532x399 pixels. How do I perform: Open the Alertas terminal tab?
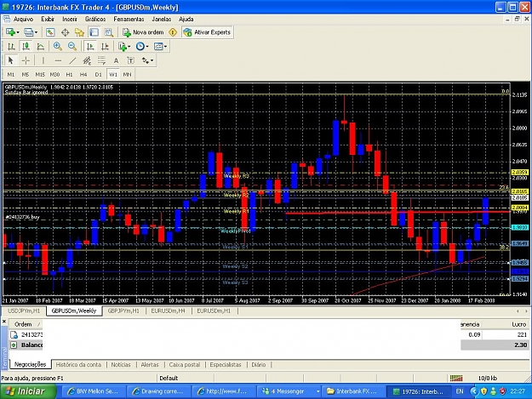pos(150,365)
